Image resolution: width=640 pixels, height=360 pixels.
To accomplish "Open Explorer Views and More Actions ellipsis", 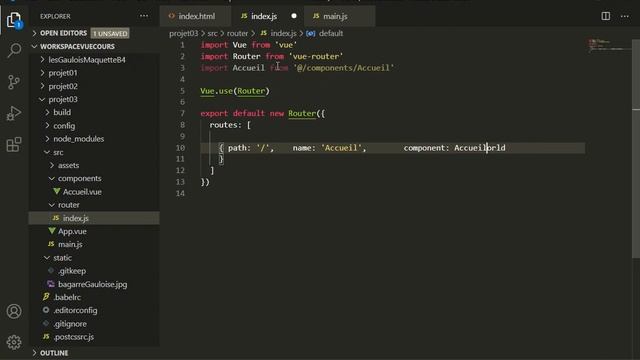I will (x=144, y=16).
